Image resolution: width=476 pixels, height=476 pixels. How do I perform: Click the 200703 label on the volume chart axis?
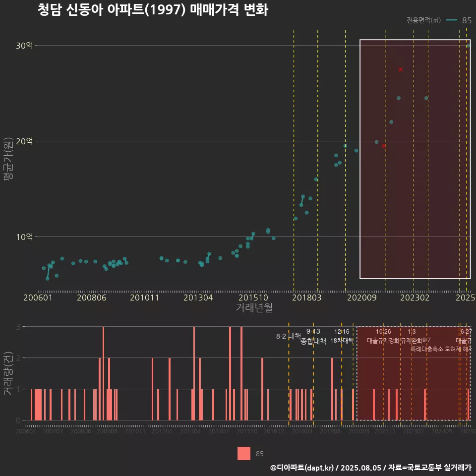click(52, 431)
